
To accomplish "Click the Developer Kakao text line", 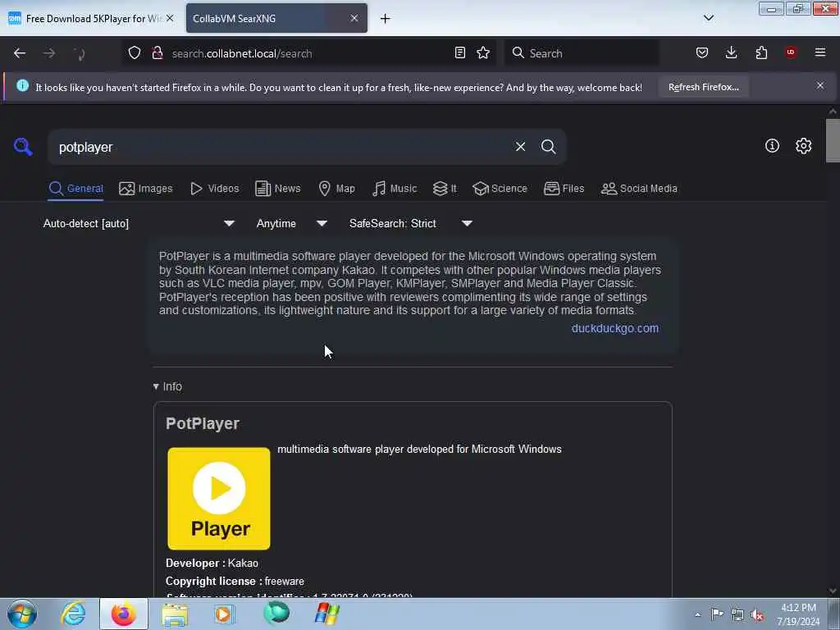I will [x=212, y=563].
